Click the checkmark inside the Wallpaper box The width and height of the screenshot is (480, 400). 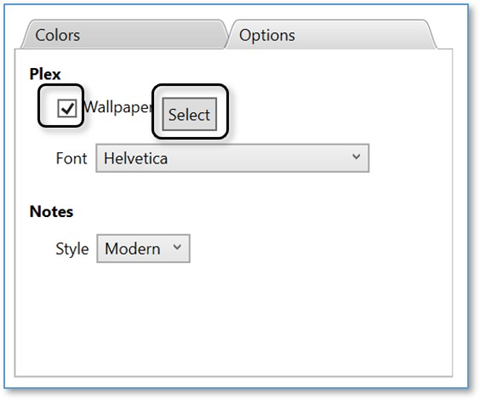[68, 108]
